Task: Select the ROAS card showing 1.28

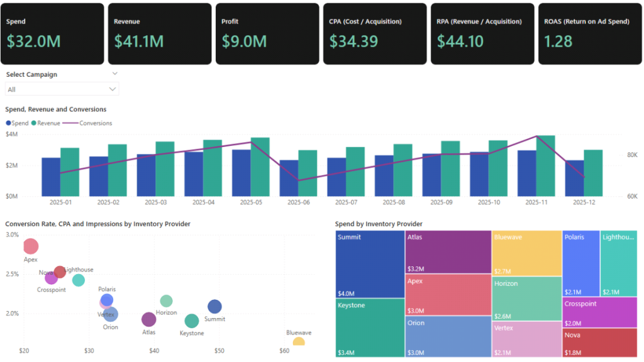Action: pyautogui.click(x=589, y=33)
